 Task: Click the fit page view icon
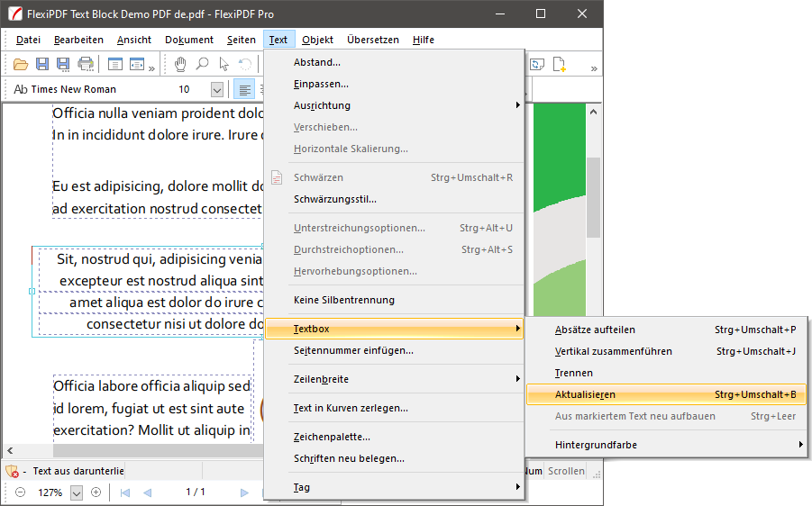[x=115, y=64]
